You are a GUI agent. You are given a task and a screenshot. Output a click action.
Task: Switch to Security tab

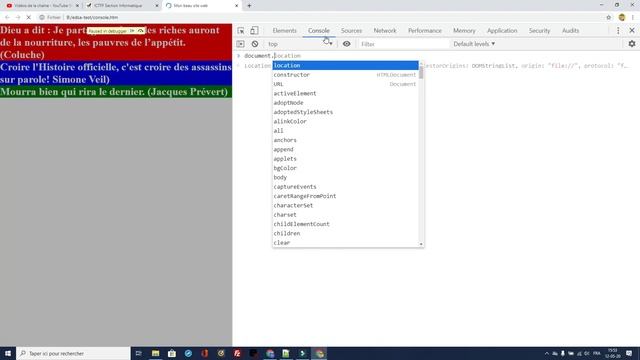(x=540, y=31)
